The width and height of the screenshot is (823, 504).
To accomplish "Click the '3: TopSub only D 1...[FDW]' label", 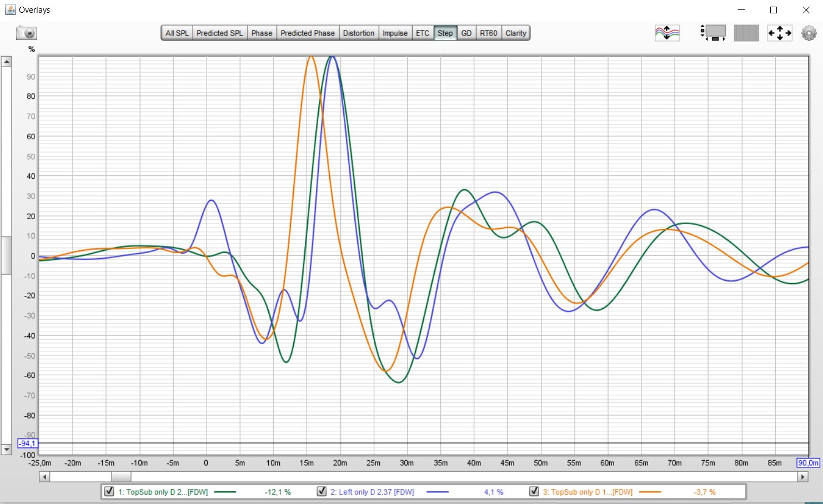I will [x=588, y=492].
